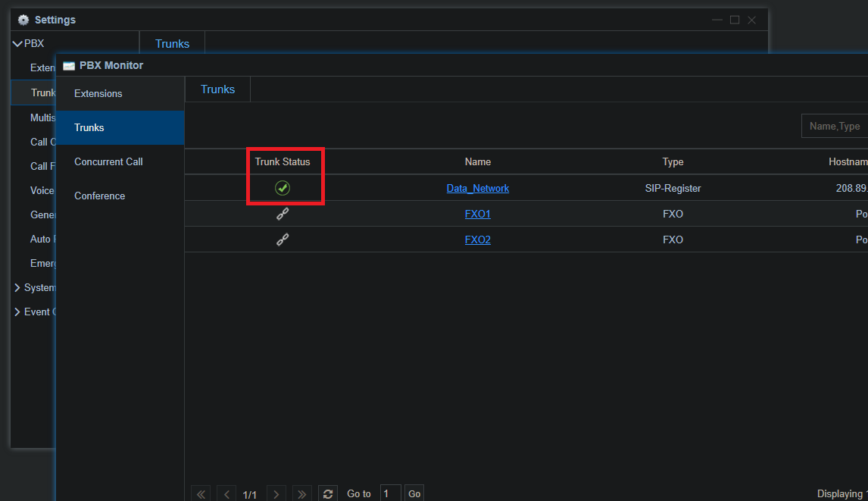
Task: Click the next page arrow
Action: [276, 493]
